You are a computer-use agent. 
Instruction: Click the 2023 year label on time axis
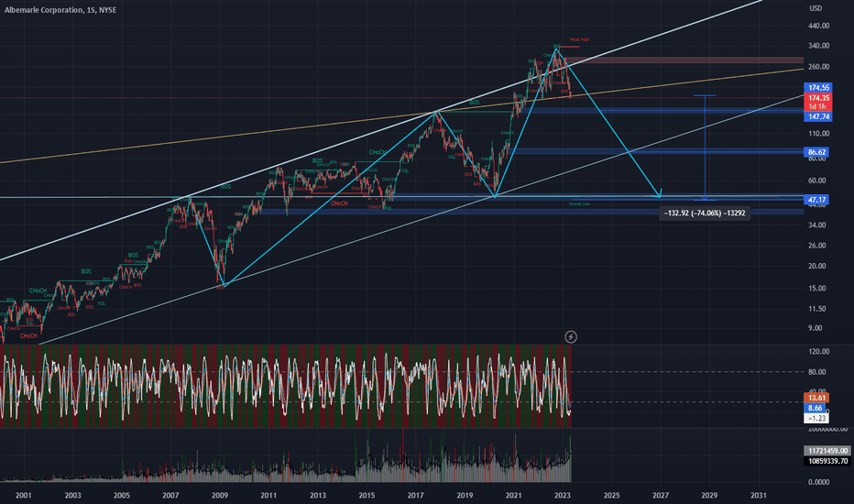click(x=562, y=495)
